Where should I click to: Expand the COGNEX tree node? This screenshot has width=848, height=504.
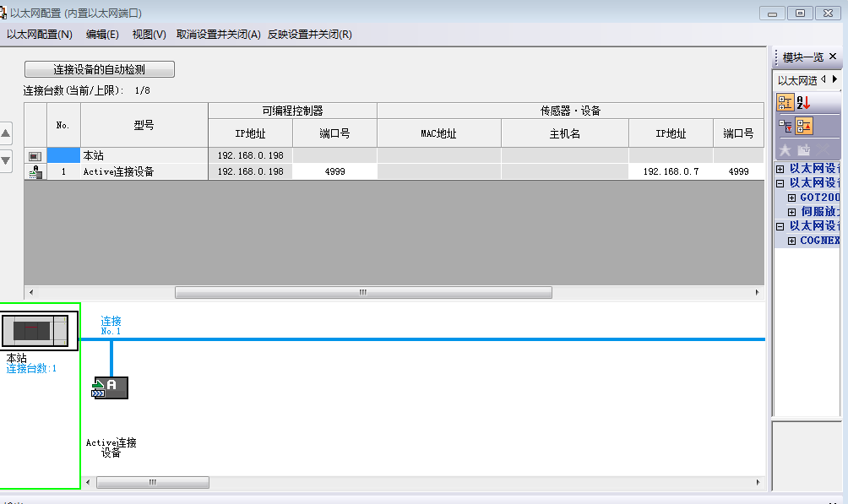[791, 241]
